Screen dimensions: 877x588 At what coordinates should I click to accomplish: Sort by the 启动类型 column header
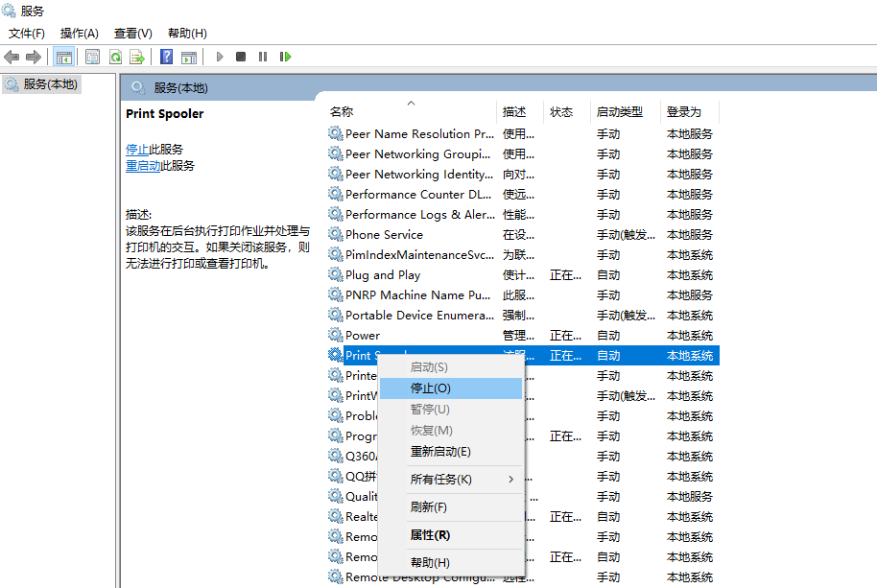click(x=619, y=112)
